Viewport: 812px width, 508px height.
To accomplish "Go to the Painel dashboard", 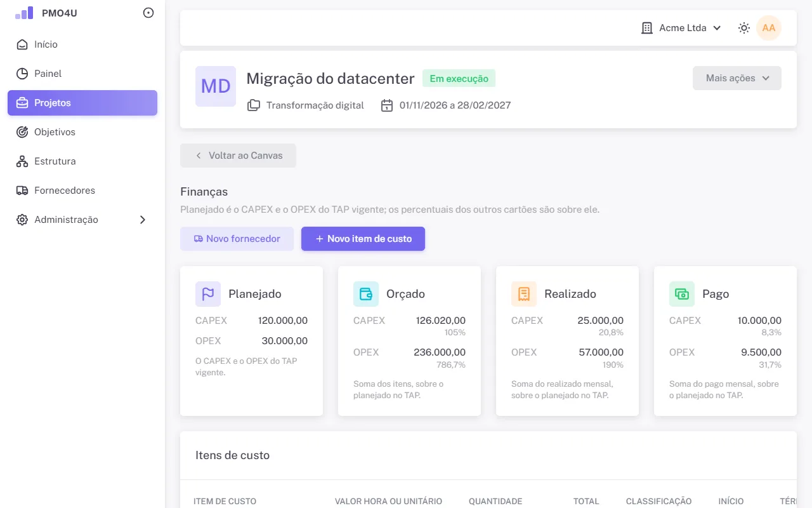I will click(82, 74).
